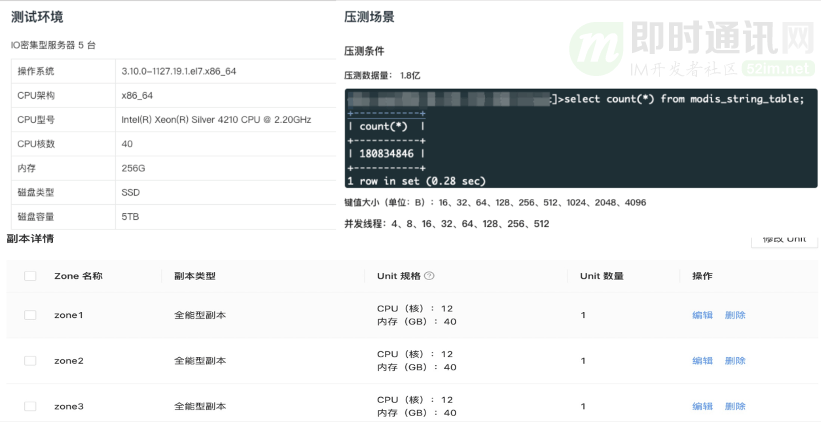The image size is (821, 422).
Task: Click the select count(*) SQL statement
Action: 684,99
